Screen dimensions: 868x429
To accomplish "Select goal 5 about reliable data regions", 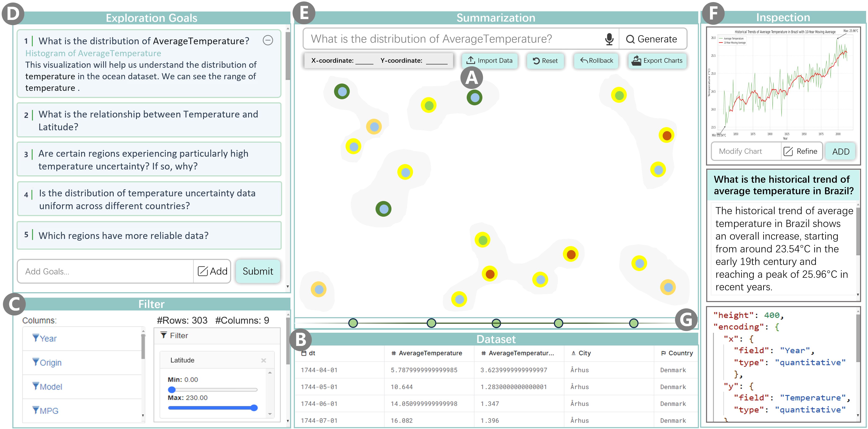I will (x=149, y=235).
